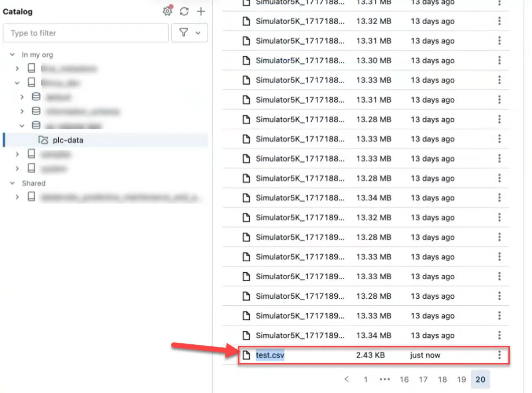Expand the catalog listed under Shared
The width and height of the screenshot is (532, 393).
pos(17,197)
